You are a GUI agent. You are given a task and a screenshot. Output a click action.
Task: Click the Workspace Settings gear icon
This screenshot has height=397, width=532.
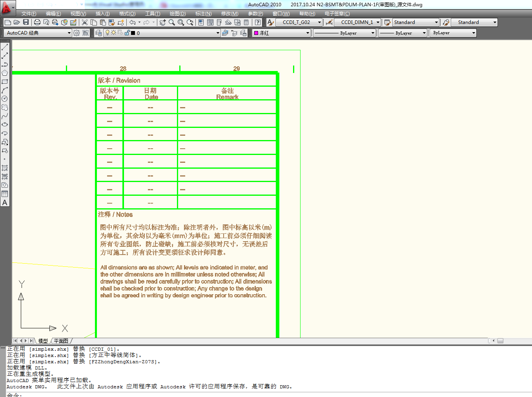tap(77, 33)
